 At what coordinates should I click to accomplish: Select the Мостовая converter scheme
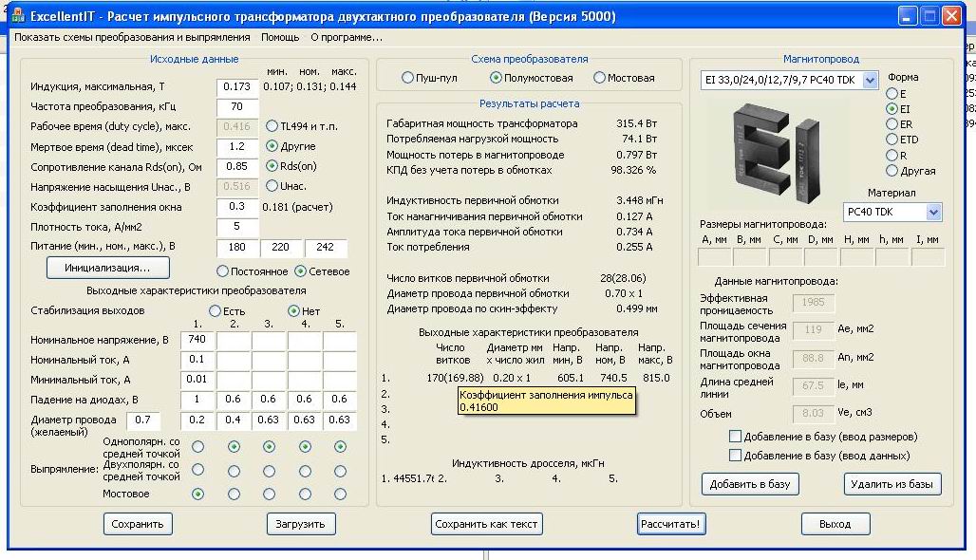click(599, 78)
